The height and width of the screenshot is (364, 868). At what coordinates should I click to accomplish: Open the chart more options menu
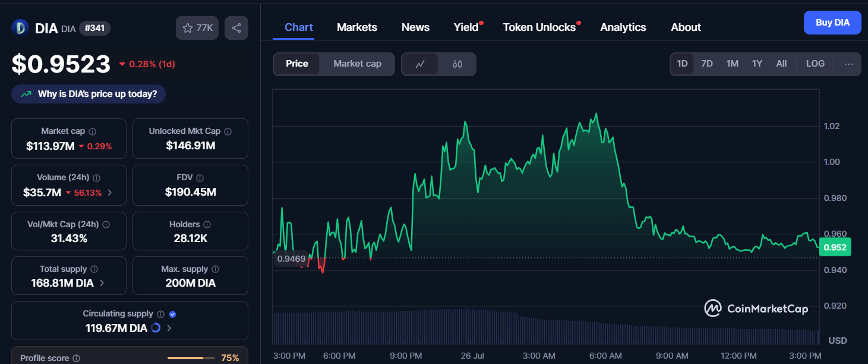849,64
